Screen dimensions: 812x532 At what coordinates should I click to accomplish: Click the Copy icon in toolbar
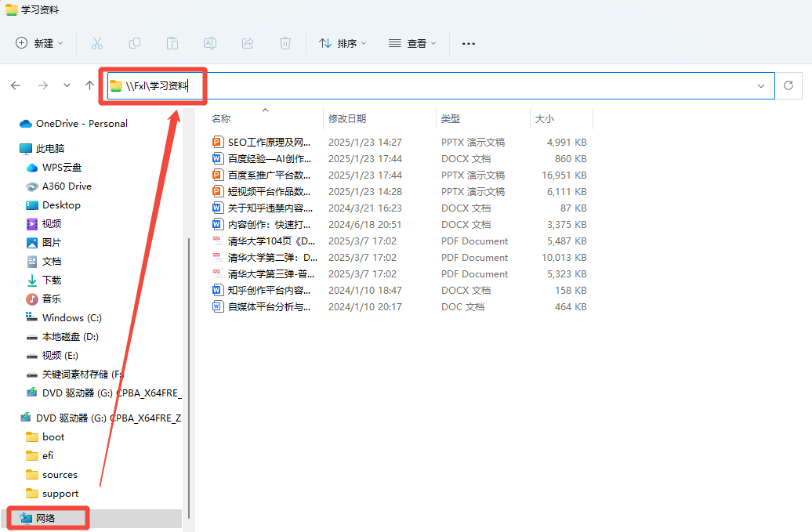135,43
